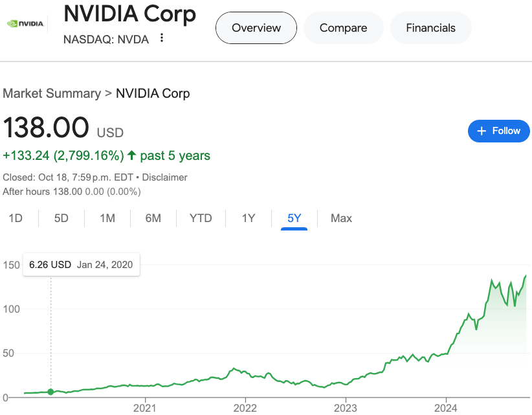Click the plus Follow button

[x=498, y=131]
